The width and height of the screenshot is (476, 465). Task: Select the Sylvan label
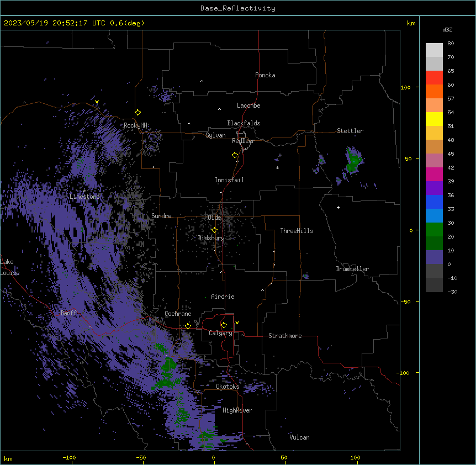pos(215,135)
